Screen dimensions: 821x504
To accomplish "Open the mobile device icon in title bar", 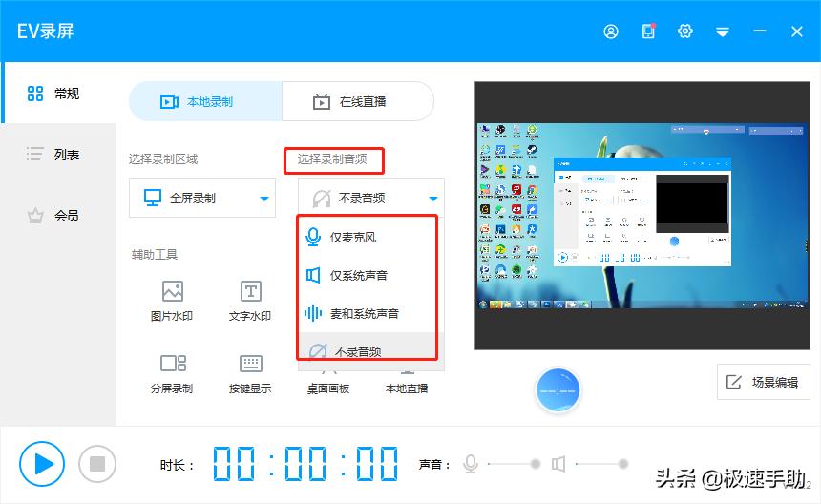I will (648, 31).
